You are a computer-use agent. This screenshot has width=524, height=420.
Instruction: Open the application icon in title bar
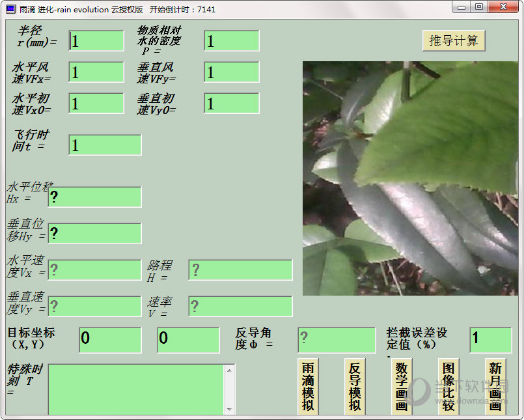tap(10, 9)
